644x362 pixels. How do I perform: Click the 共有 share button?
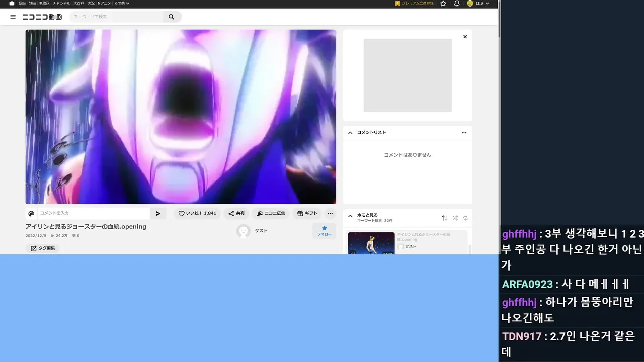click(236, 213)
